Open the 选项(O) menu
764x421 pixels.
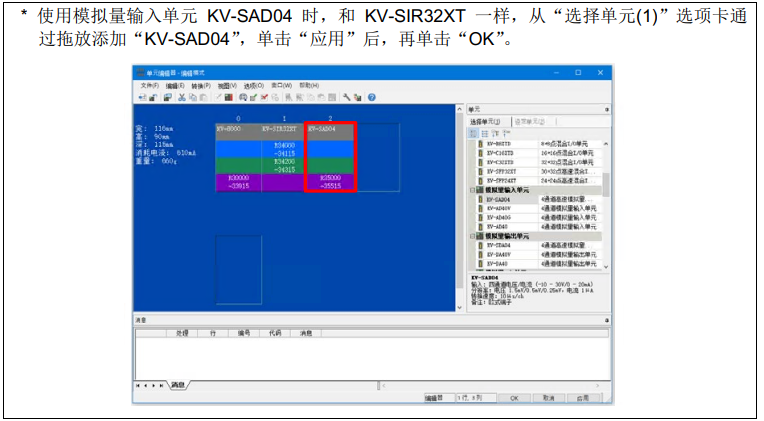coord(253,86)
